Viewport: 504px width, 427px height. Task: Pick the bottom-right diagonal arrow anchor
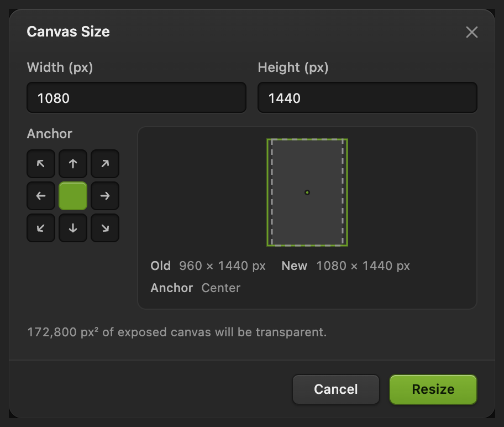pyautogui.click(x=105, y=228)
